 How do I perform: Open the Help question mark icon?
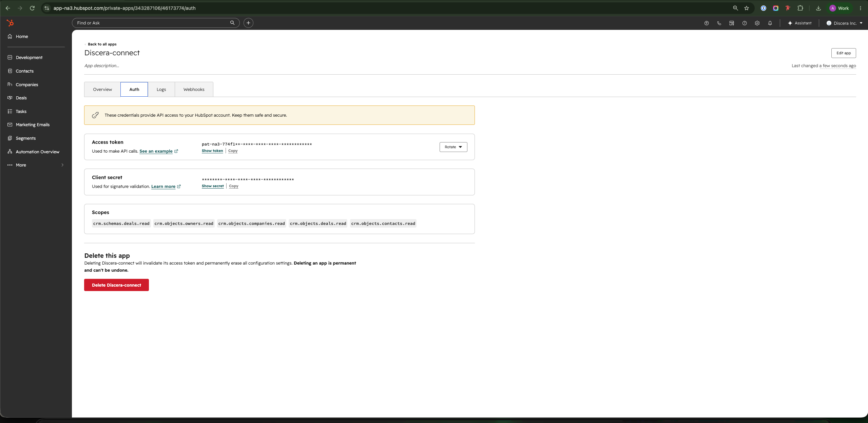pyautogui.click(x=745, y=23)
